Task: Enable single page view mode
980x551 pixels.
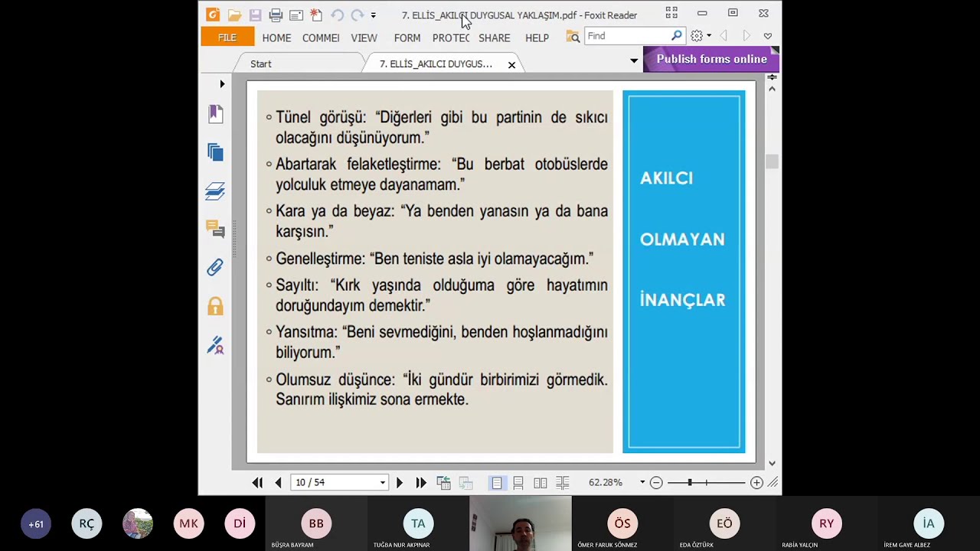Action: [497, 482]
